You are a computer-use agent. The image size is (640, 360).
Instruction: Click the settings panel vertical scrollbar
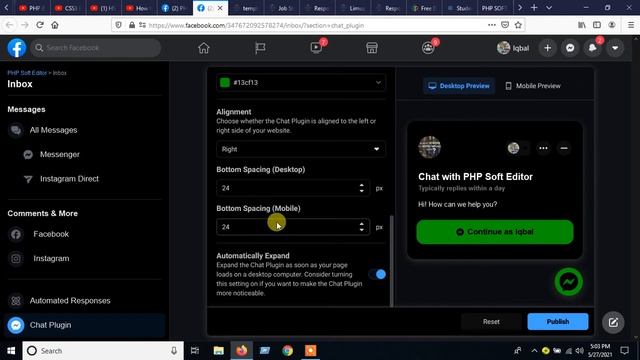(392, 261)
